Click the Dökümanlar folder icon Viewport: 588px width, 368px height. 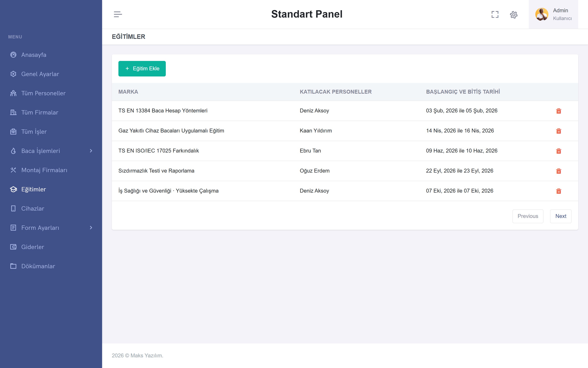[13, 266]
